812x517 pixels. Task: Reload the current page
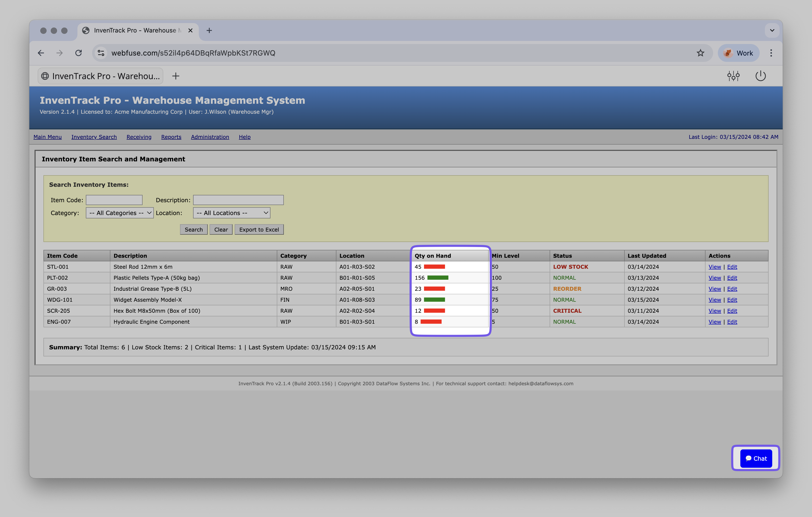(x=79, y=53)
